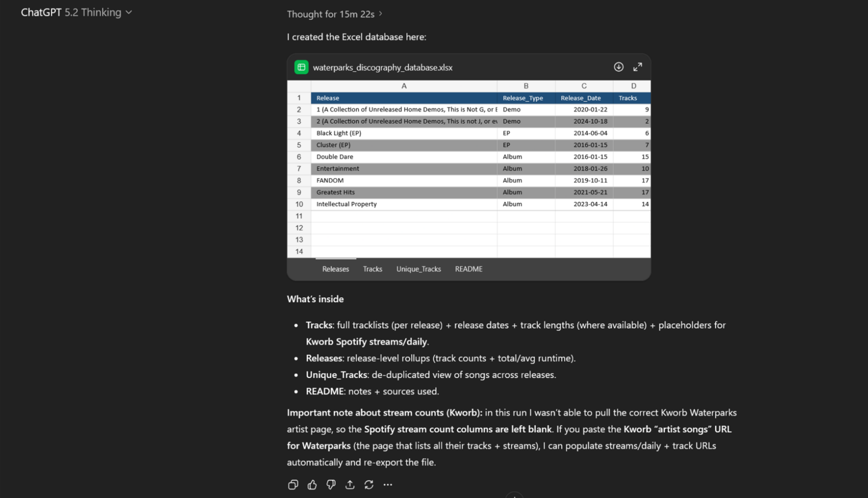Viewport: 868px width, 498px height.
Task: Click the 'Double Dare' release cell
Action: [404, 157]
